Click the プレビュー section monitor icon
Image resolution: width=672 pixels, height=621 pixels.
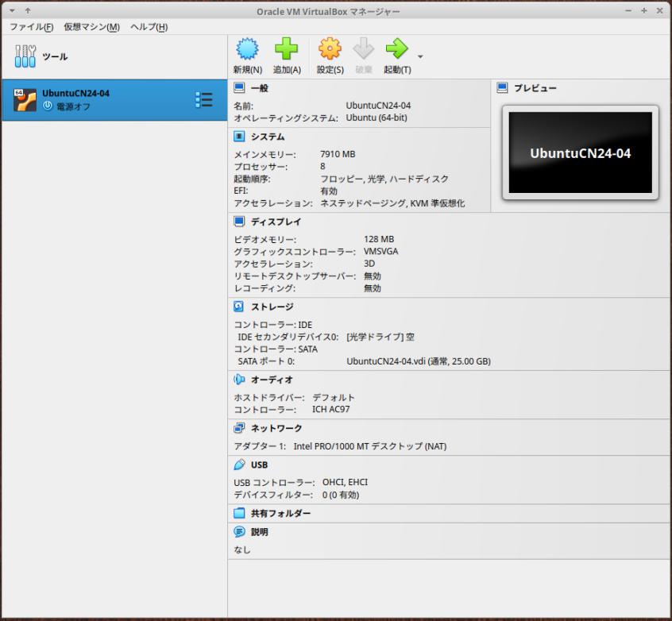pyautogui.click(x=502, y=88)
